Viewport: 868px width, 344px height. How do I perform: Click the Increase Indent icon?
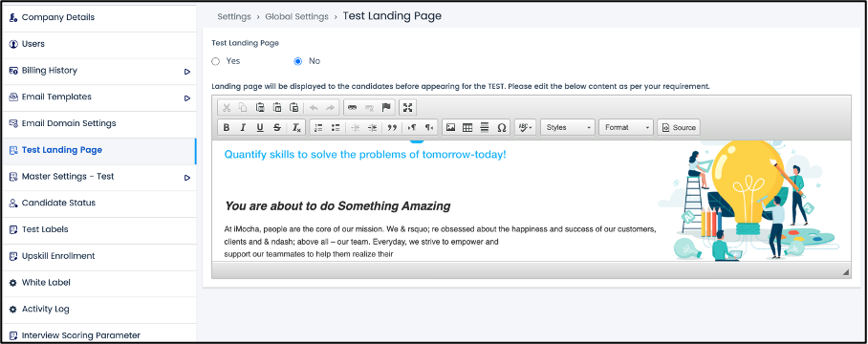(372, 128)
